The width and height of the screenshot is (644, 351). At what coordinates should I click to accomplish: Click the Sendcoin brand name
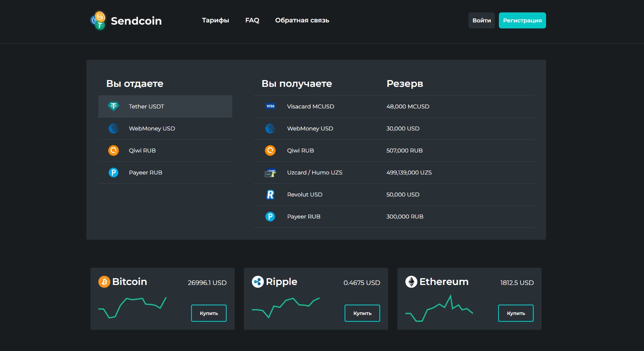(x=136, y=21)
